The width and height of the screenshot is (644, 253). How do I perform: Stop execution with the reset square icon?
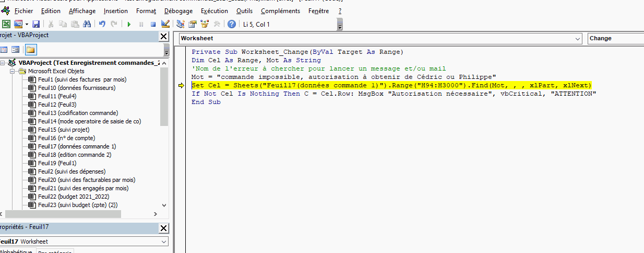[153, 24]
